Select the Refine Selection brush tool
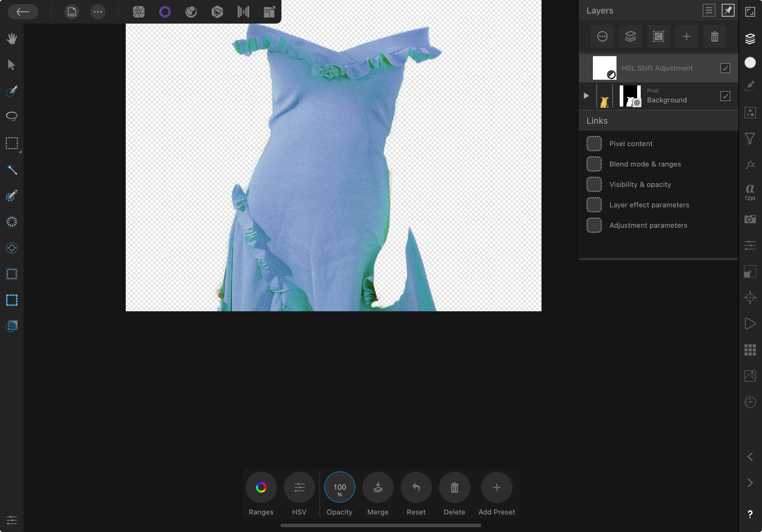 click(x=11, y=196)
